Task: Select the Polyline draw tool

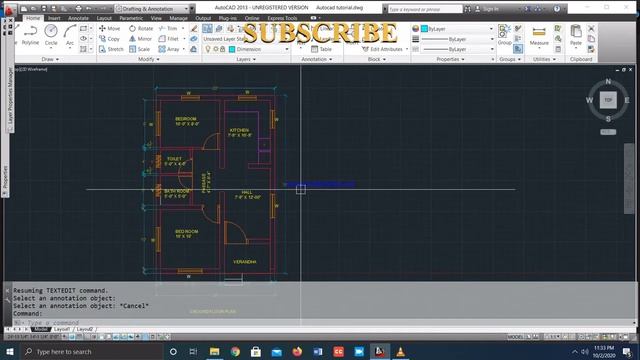Action: [x=30, y=35]
